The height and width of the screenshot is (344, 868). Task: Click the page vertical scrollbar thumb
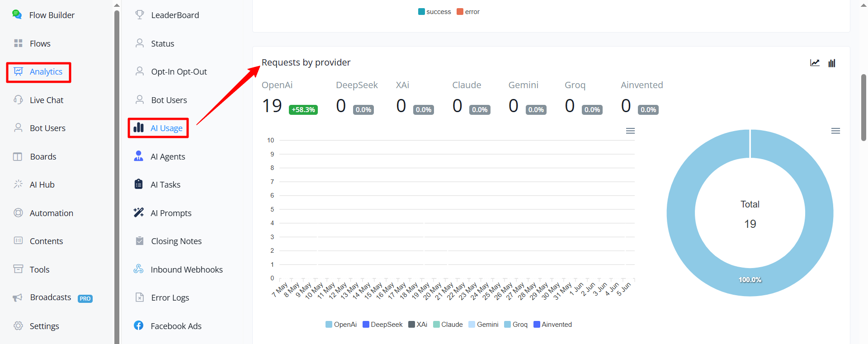(863, 108)
